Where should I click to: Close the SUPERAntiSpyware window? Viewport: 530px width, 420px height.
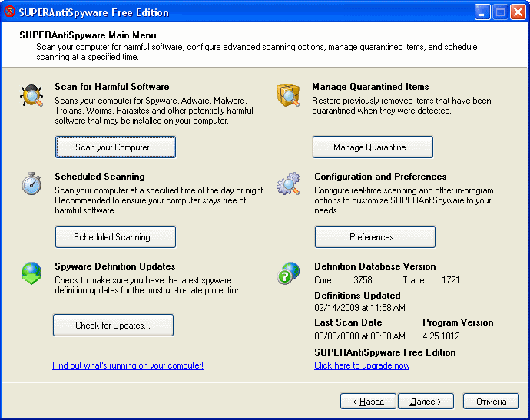pyautogui.click(x=518, y=12)
